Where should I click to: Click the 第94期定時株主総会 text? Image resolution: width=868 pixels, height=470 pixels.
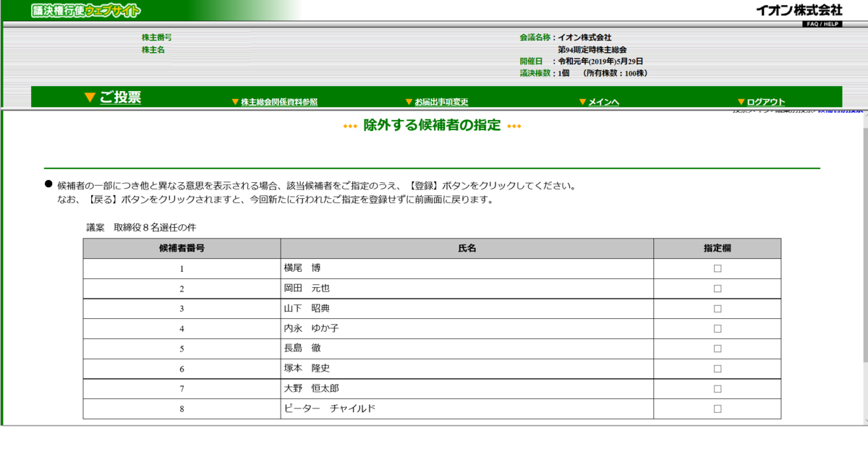(592, 50)
